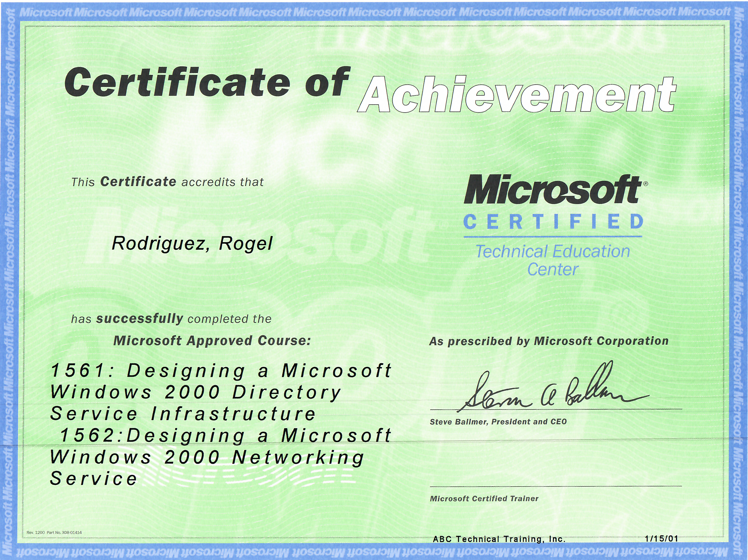Click "As prescribed by Microsoft Corporation"

tap(549, 341)
